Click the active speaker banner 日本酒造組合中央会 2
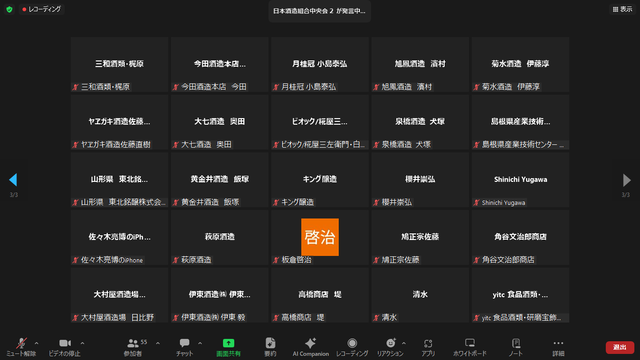640x360 pixels. [320, 11]
